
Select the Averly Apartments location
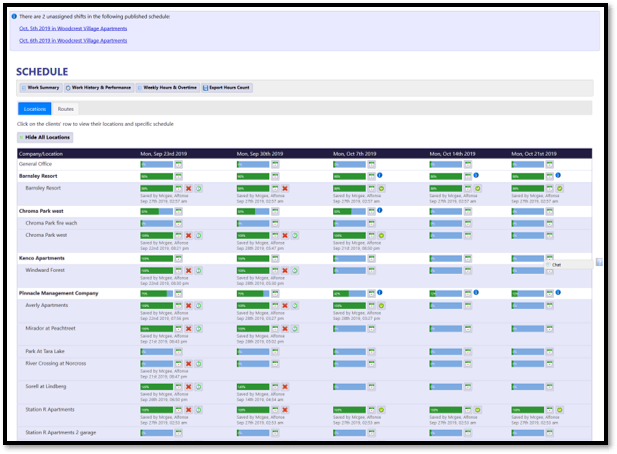pyautogui.click(x=46, y=305)
